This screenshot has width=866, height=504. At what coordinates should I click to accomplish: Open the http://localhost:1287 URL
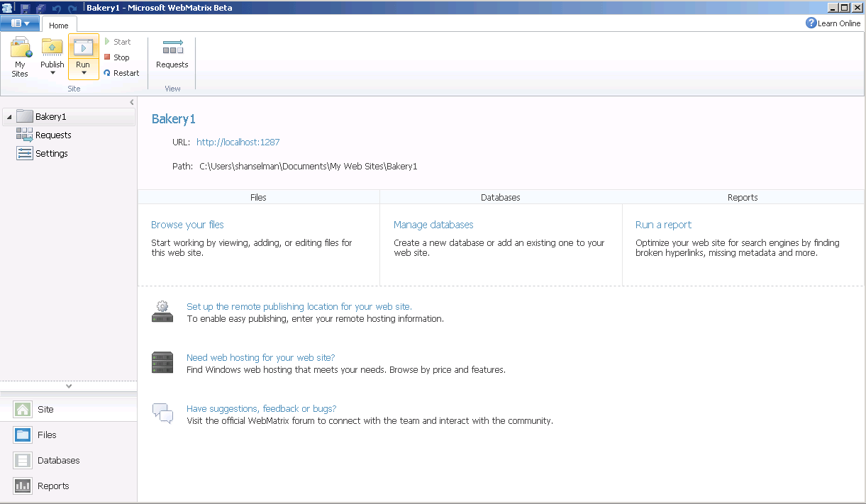point(238,142)
